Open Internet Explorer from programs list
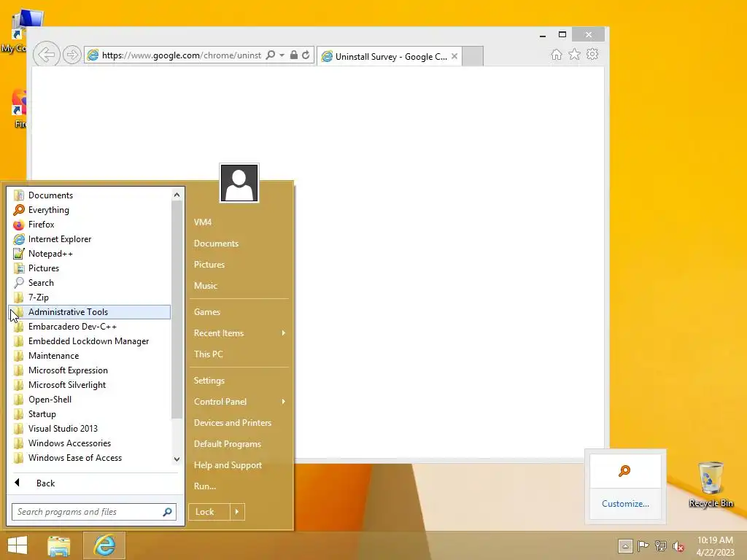 click(90, 239)
